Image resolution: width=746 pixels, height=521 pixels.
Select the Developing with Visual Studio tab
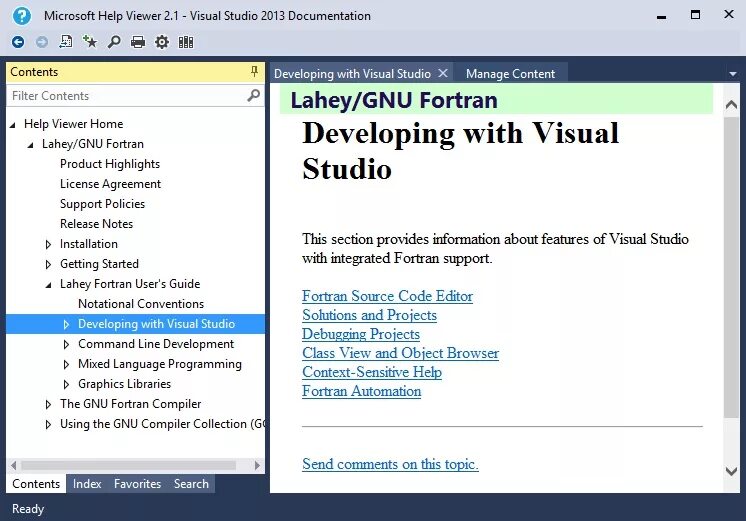[352, 74]
